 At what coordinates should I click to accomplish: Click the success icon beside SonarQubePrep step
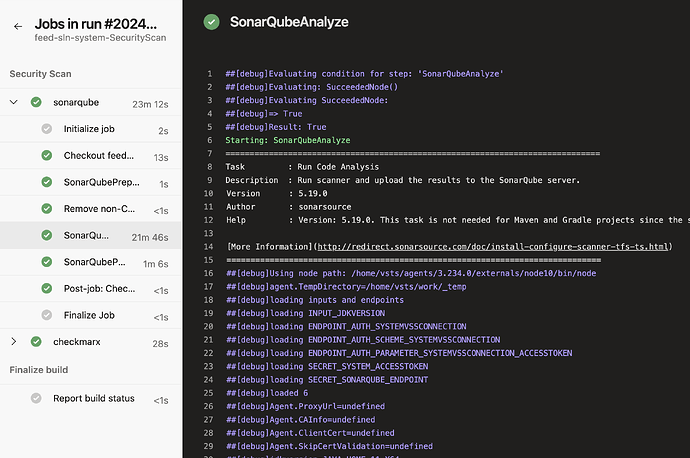pos(46,182)
